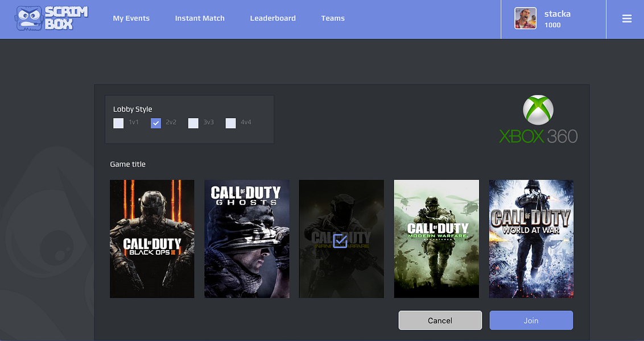Image resolution: width=644 pixels, height=341 pixels.
Task: Select Modern Warfare Remastered cover art
Action: [x=436, y=239]
